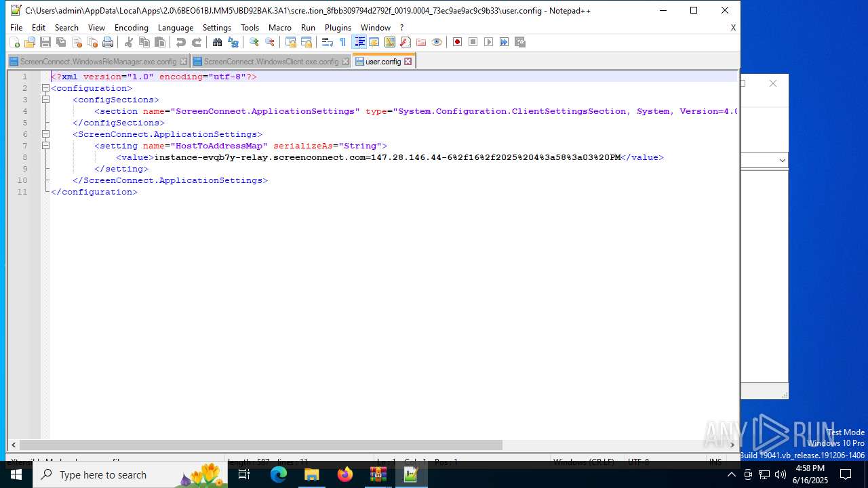The height and width of the screenshot is (488, 868).
Task: Open Find with the binoculars icon
Action: [217, 42]
